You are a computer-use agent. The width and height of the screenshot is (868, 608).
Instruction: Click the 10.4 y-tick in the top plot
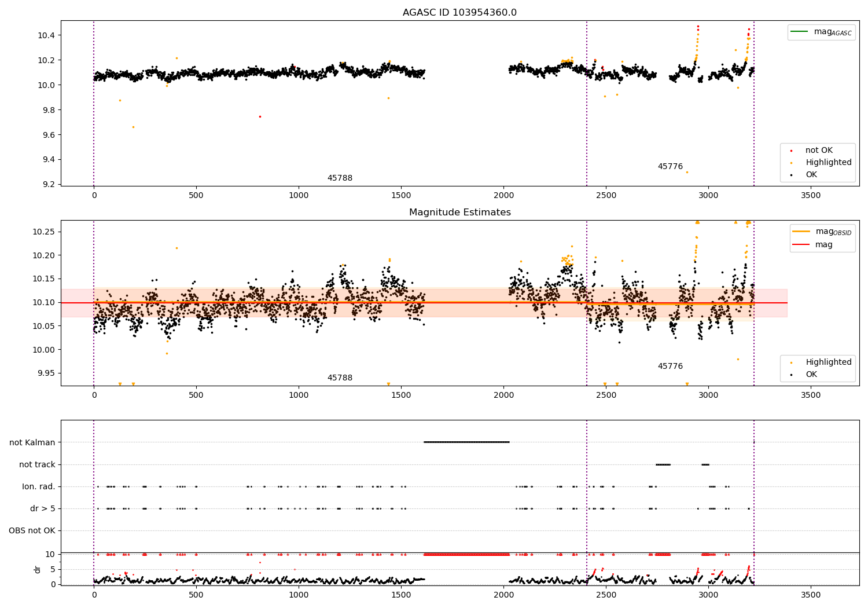click(46, 36)
